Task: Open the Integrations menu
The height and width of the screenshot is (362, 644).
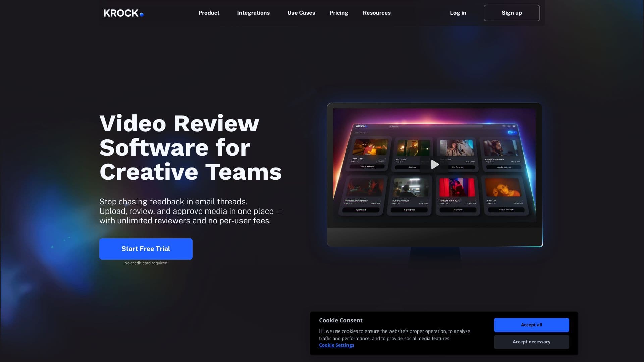Action: tap(253, 13)
